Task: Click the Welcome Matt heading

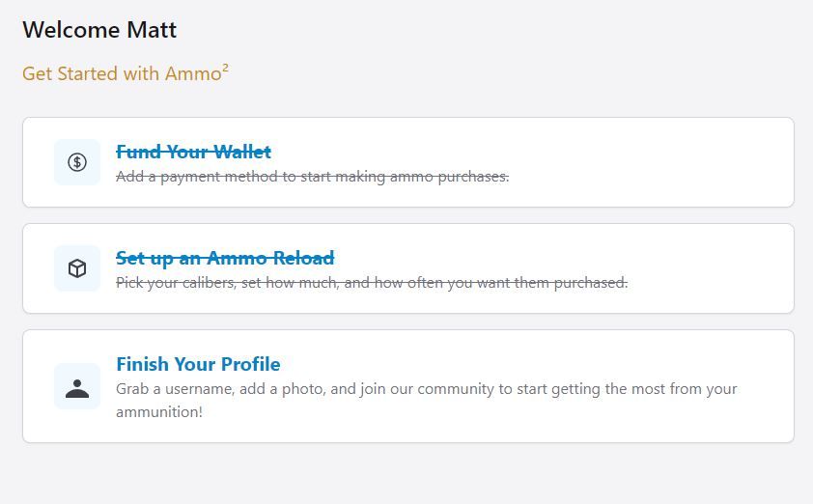Action: click(x=99, y=30)
